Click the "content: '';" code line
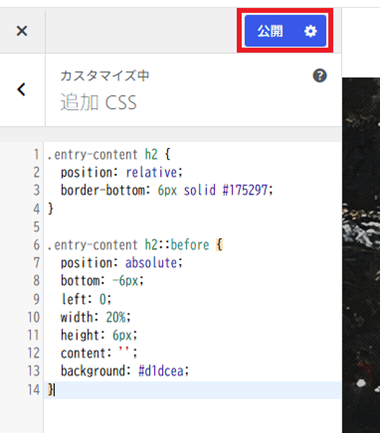Viewport: 380px width, 433px height. click(99, 353)
